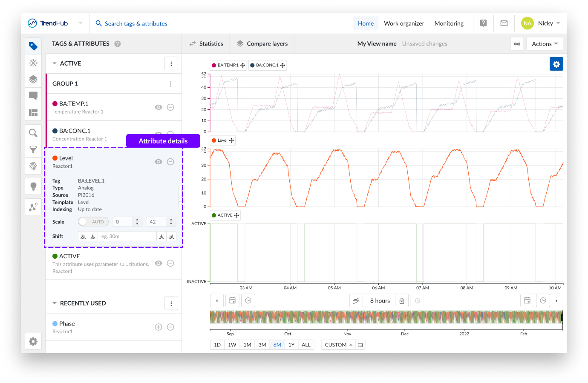Open the Actions dropdown
The height and width of the screenshot is (383, 588).
pos(545,44)
